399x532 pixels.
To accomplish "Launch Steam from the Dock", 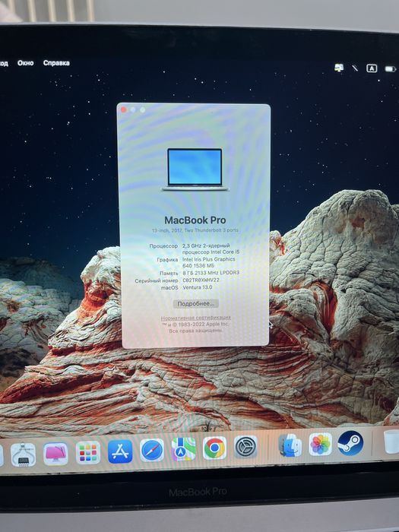I will click(350, 443).
